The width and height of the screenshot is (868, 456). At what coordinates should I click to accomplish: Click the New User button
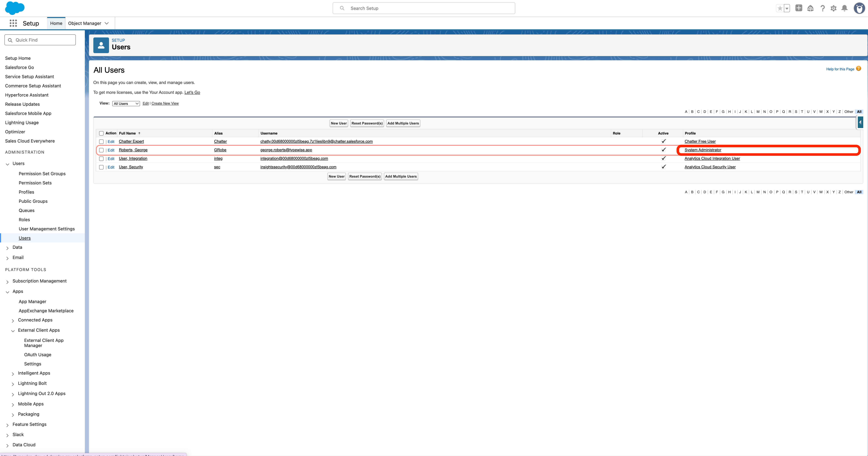(339, 123)
